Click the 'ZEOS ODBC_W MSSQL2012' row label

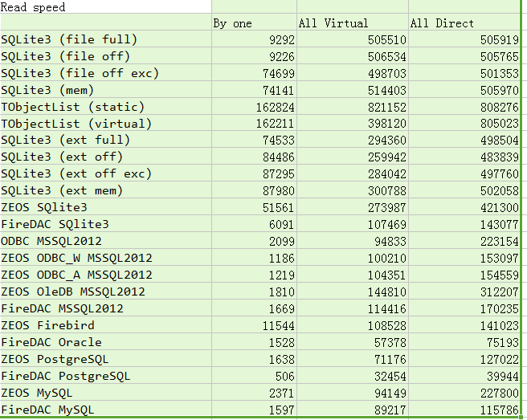tap(106, 257)
